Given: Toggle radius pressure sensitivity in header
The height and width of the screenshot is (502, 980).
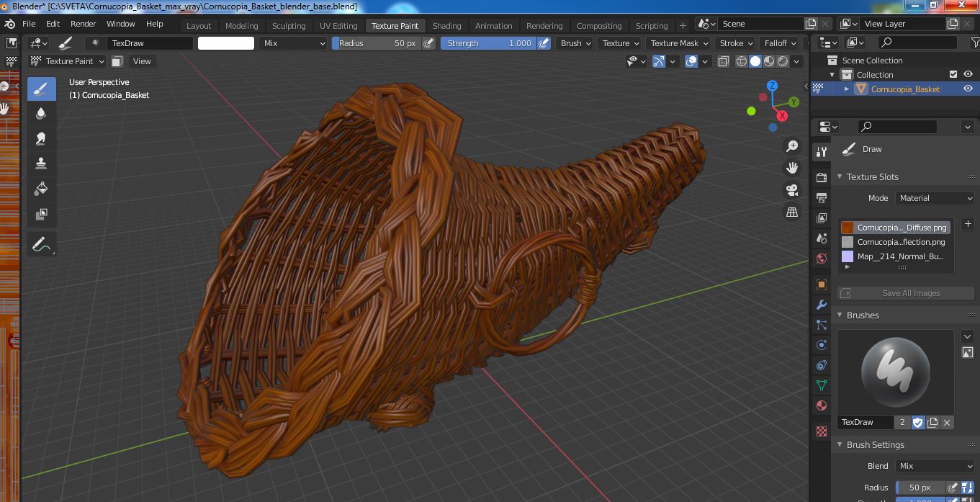Looking at the screenshot, I should [428, 43].
